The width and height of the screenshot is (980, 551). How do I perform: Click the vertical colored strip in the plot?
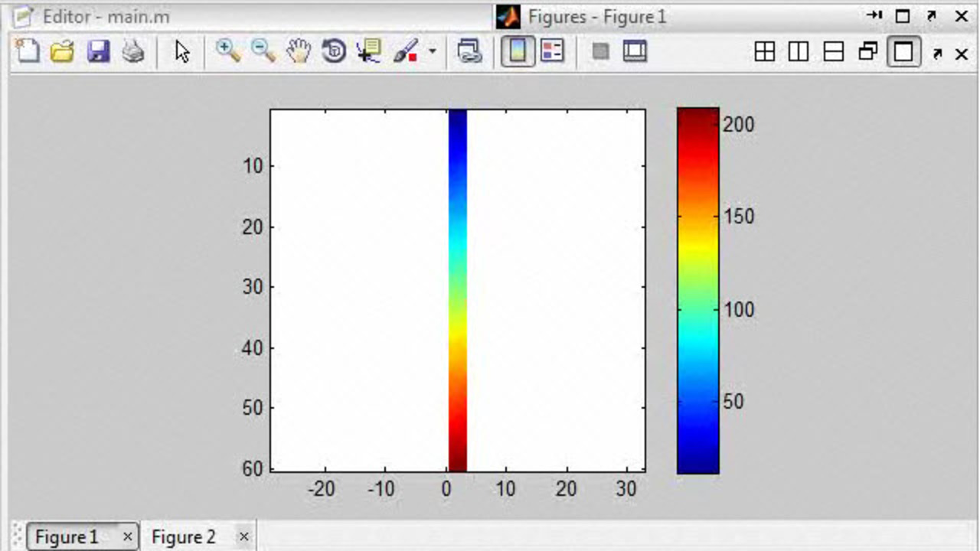pos(457,291)
